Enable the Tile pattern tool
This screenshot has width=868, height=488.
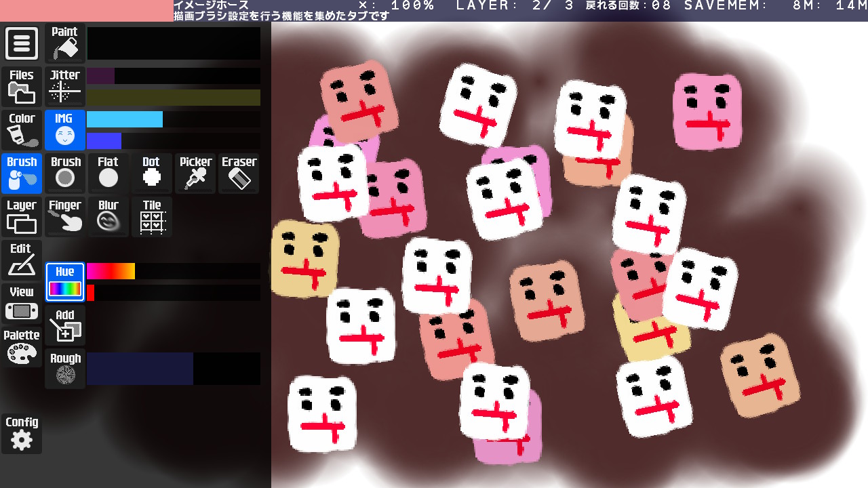tap(152, 216)
